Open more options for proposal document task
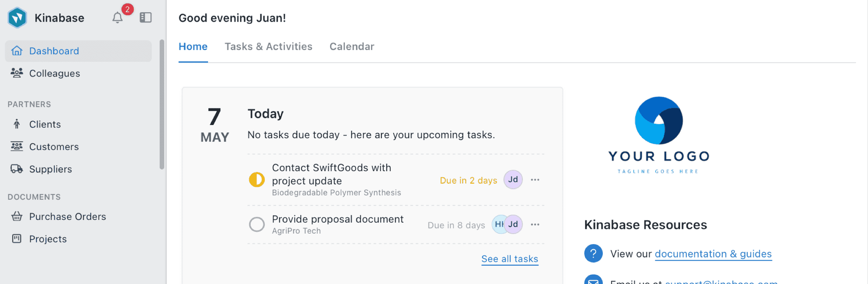Image resolution: width=868 pixels, height=284 pixels. 535,225
